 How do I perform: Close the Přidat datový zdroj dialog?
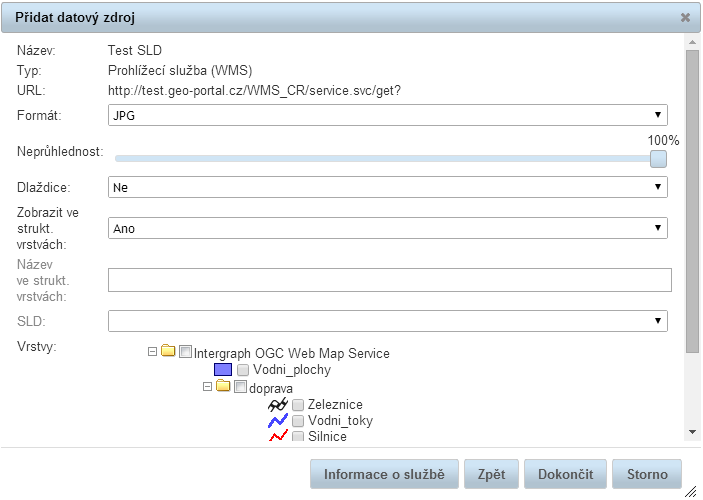(x=685, y=18)
